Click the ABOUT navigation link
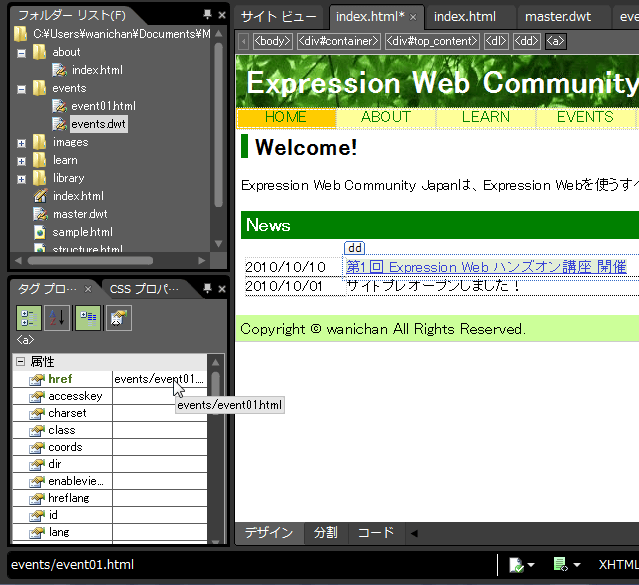The width and height of the screenshot is (639, 585). click(x=386, y=117)
